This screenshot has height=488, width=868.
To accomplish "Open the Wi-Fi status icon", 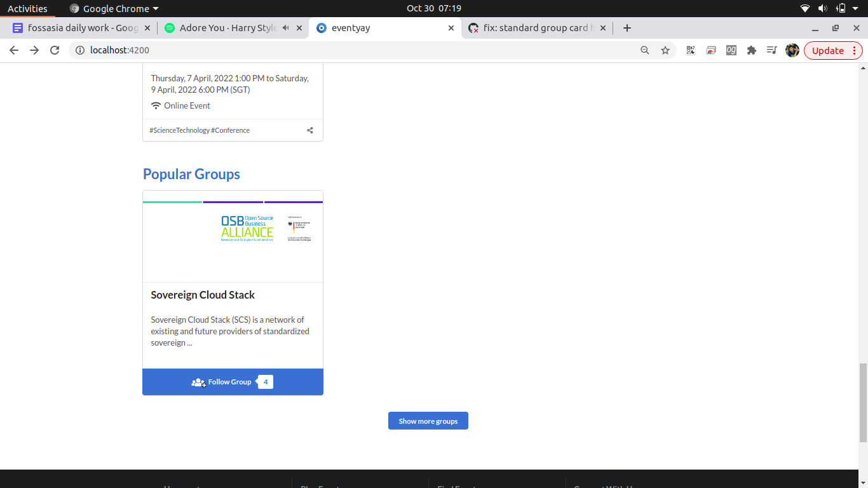I will pyautogui.click(x=805, y=8).
